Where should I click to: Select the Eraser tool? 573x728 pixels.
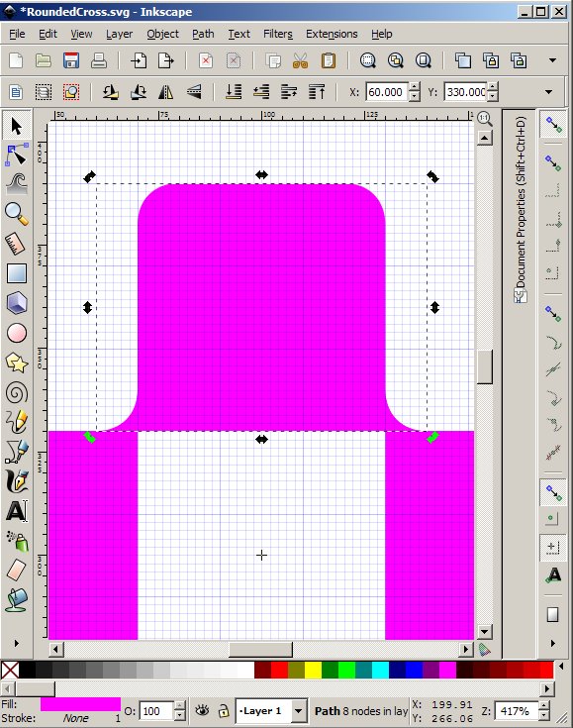(17, 570)
